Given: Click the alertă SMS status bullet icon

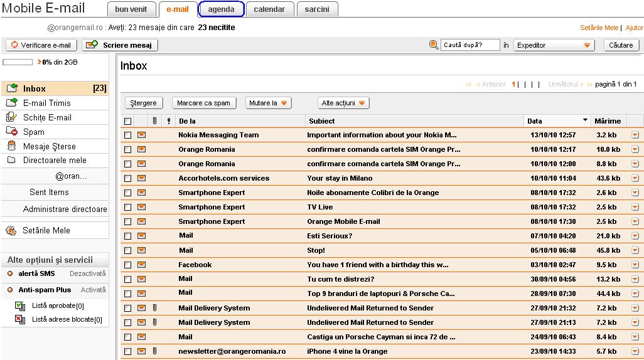Looking at the screenshot, I should point(10,273).
